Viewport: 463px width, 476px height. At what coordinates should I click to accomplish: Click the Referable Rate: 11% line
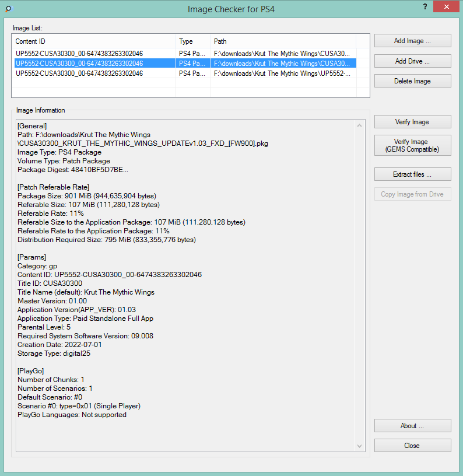point(51,213)
